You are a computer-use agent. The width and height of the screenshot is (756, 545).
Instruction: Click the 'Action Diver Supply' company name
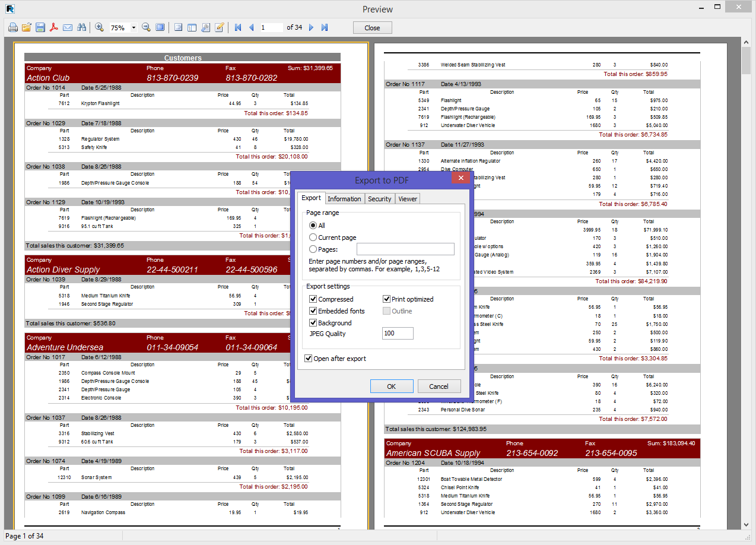tap(63, 270)
